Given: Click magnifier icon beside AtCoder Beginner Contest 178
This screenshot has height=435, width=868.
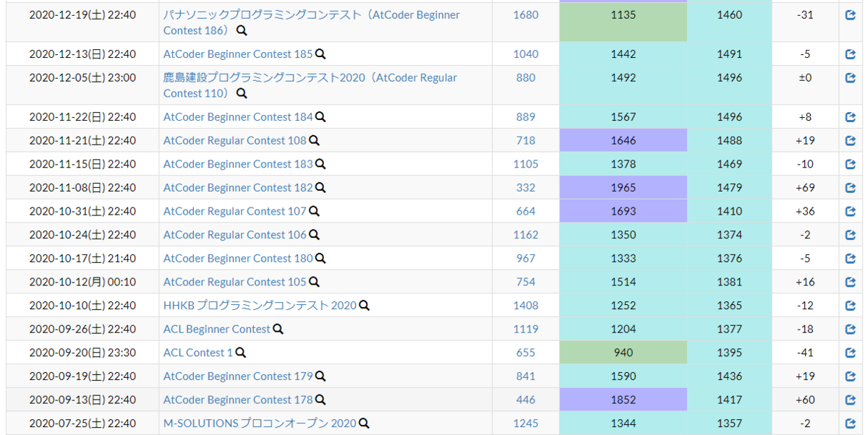Looking at the screenshot, I should pyautogui.click(x=320, y=400).
